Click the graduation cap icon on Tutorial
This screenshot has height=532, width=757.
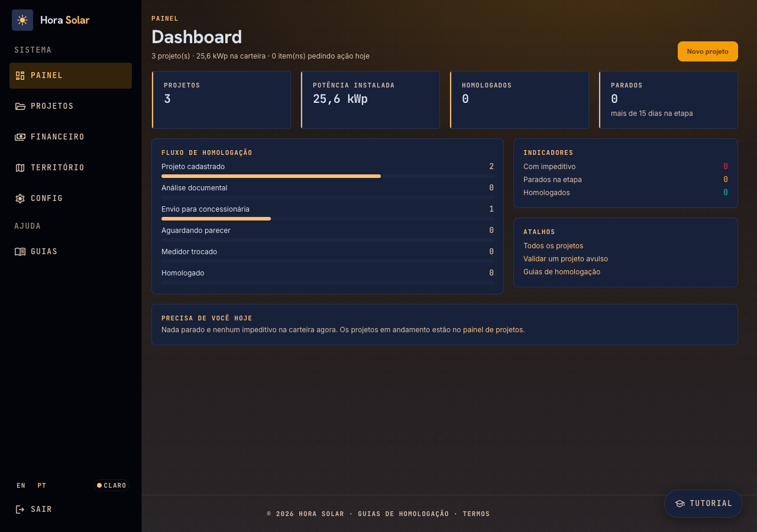(680, 504)
